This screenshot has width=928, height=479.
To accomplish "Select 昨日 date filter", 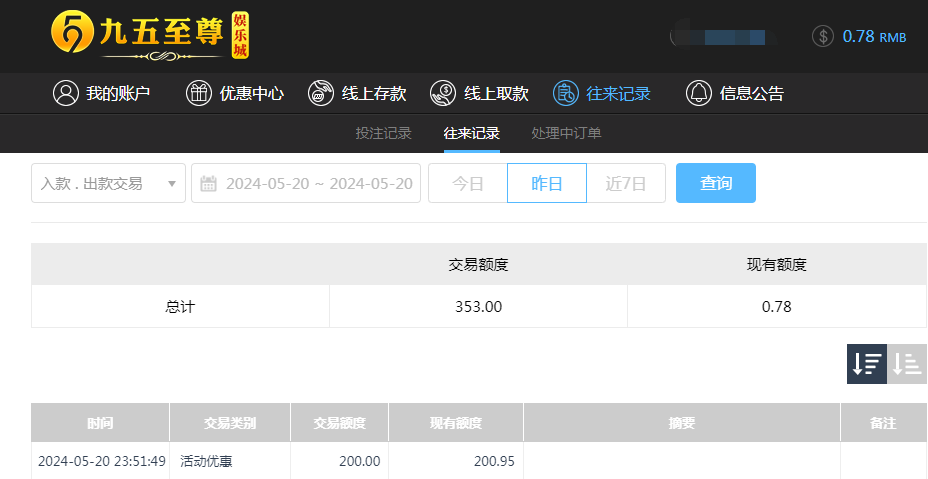I will click(547, 183).
